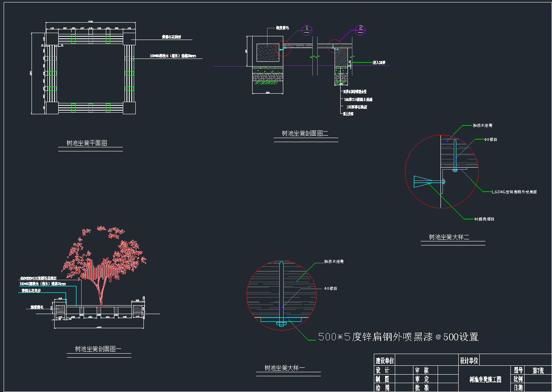Click the 树池坐凳施工图 title block name
Viewport: 552px width, 392px height.
485,379
